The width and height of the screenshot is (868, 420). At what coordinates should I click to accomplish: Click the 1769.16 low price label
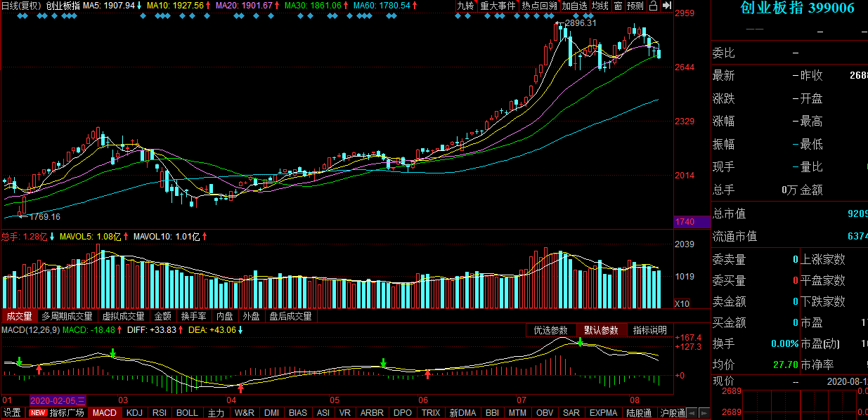44,217
